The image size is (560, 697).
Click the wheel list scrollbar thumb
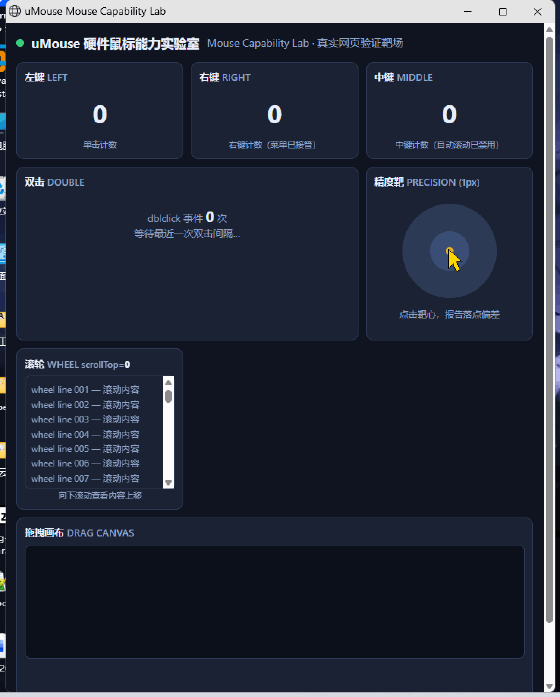tap(168, 396)
